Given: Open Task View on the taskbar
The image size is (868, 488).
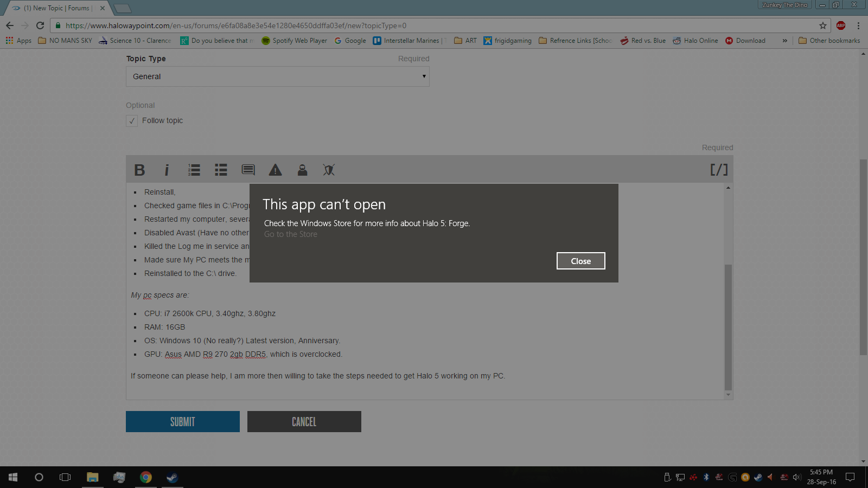Looking at the screenshot, I should [65, 477].
